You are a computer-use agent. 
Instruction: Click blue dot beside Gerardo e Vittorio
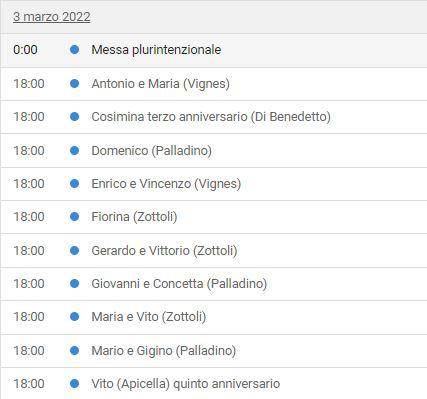75,250
